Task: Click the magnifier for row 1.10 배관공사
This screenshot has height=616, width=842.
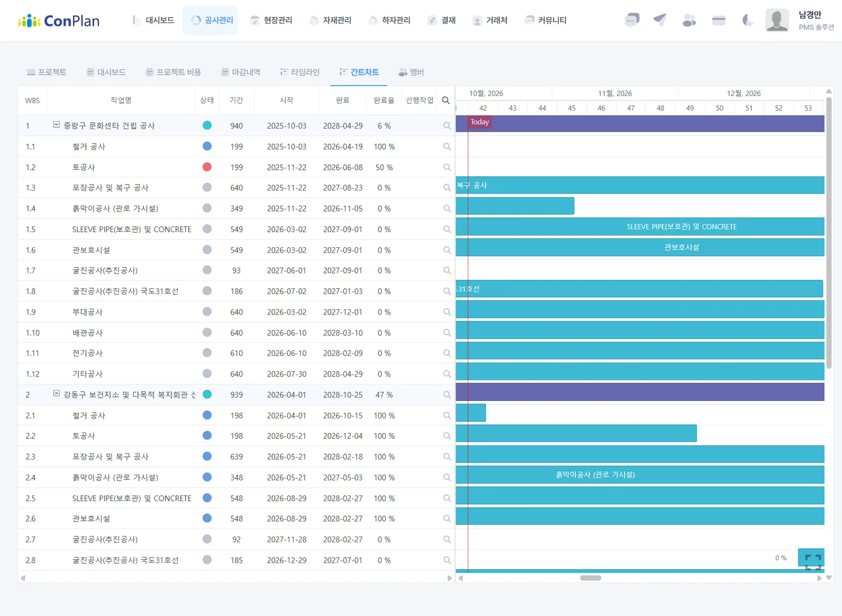Action: 447,333
